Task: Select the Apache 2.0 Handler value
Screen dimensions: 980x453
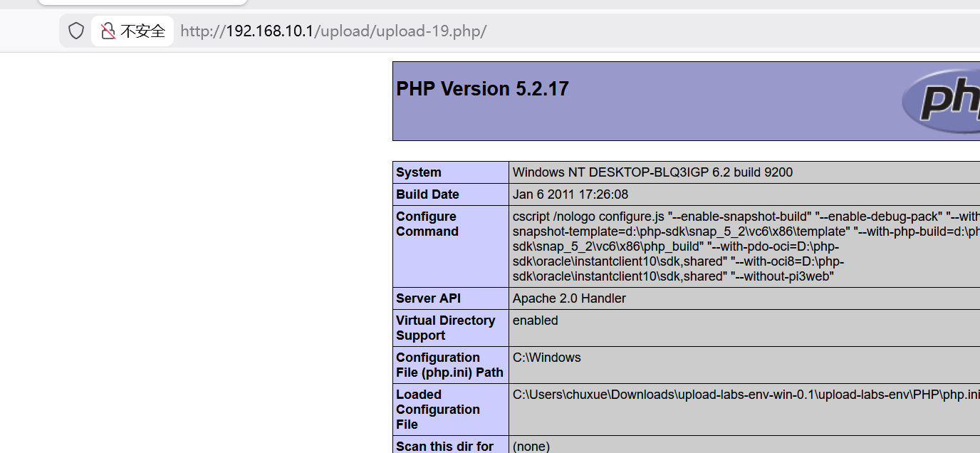Action: [x=569, y=298]
